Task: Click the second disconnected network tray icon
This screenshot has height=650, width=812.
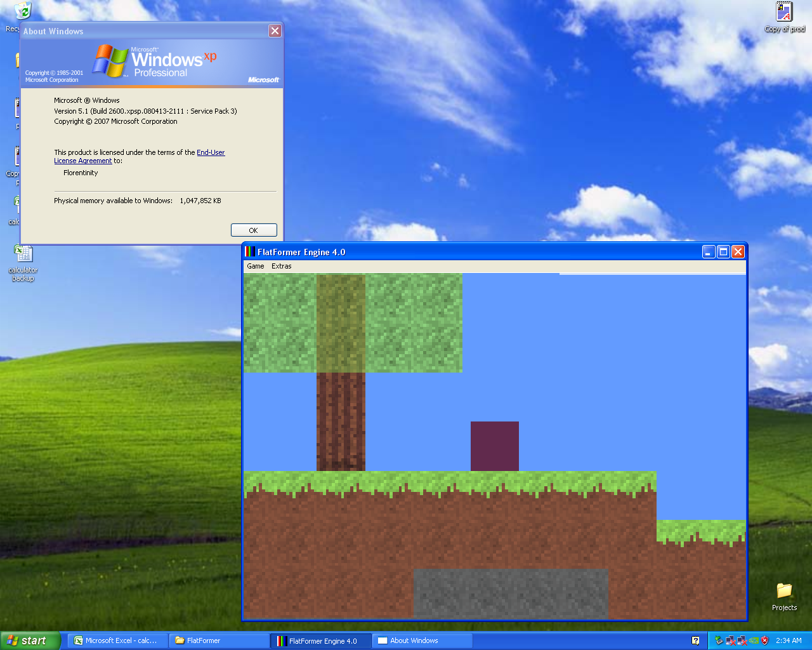Action: tap(742, 640)
